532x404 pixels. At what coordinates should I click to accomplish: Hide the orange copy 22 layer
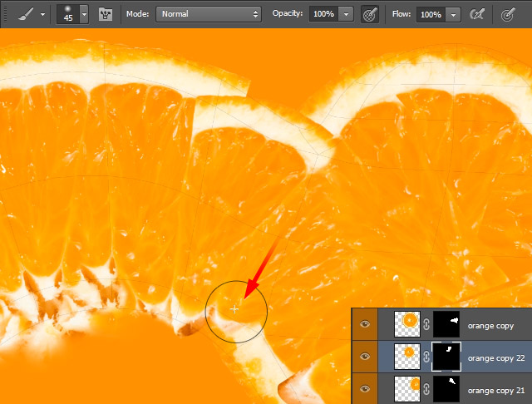click(x=365, y=357)
